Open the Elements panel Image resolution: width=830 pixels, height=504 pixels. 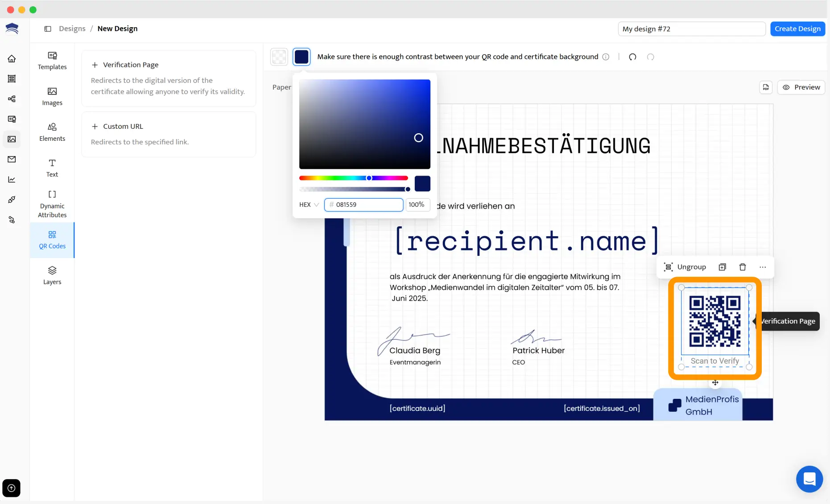pos(52,132)
